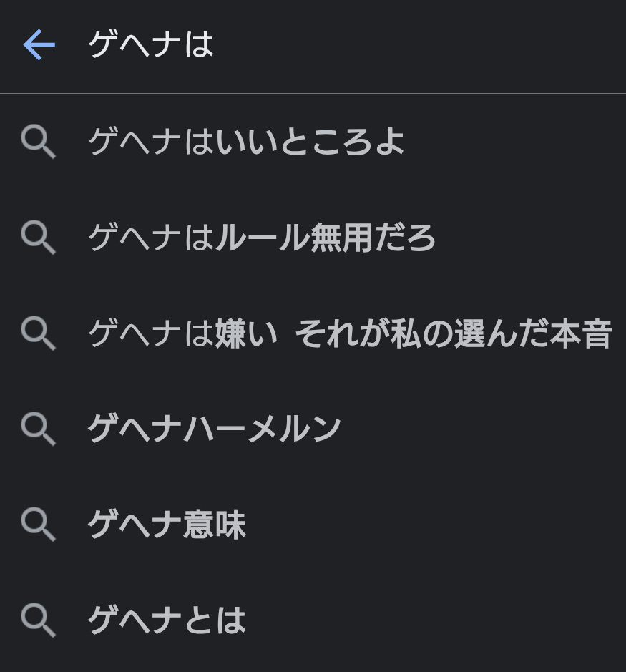
Task: Click the bold text とは
Action: pyautogui.click(x=214, y=620)
